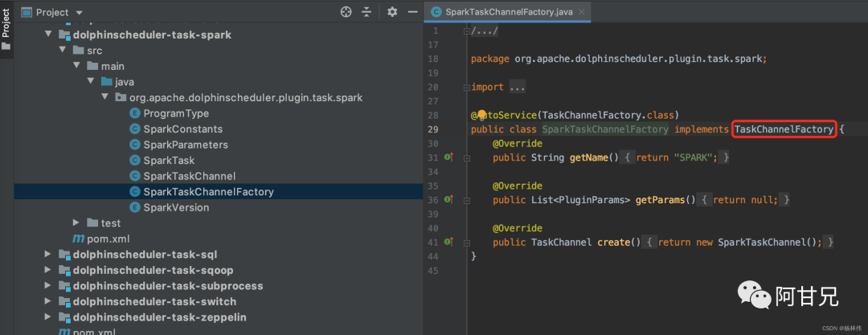
Task: Expand the dolphinscheduler-task-subprocess module
Action: click(x=49, y=286)
